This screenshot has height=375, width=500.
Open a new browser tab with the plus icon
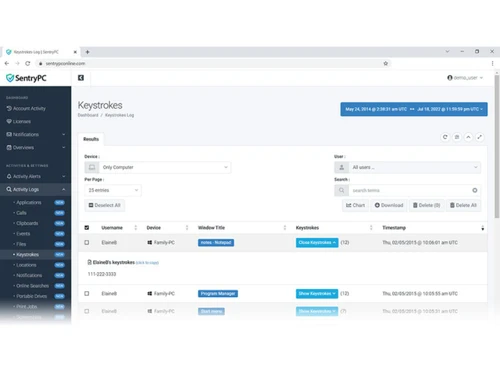tap(87, 52)
